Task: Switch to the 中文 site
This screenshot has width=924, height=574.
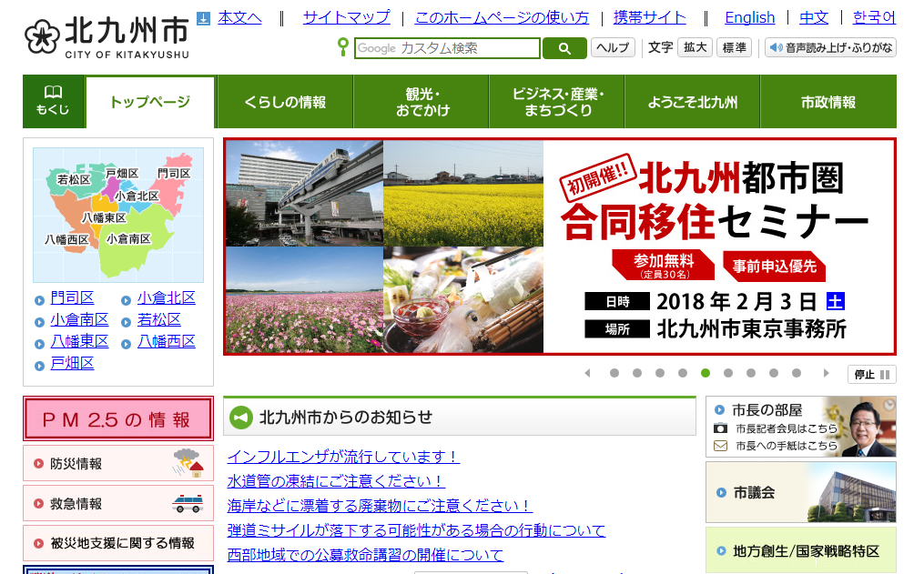Action: click(814, 17)
